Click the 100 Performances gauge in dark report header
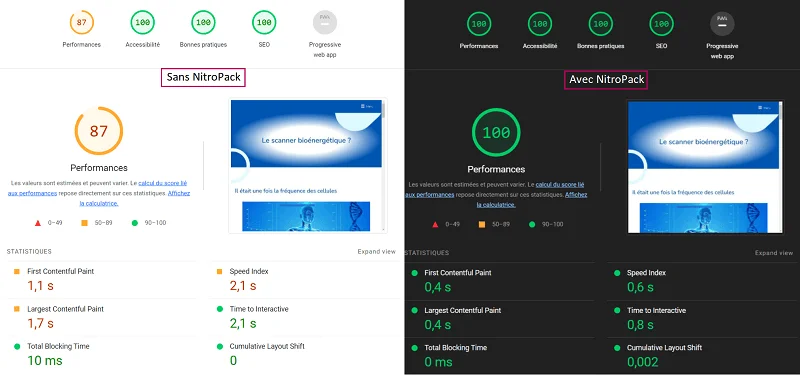 (479, 24)
